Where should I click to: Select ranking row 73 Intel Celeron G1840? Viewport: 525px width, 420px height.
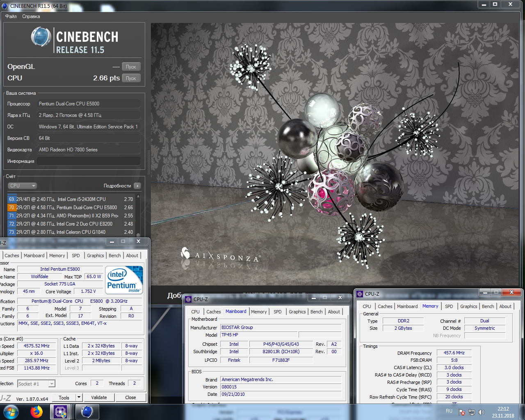pyautogui.click(x=71, y=232)
